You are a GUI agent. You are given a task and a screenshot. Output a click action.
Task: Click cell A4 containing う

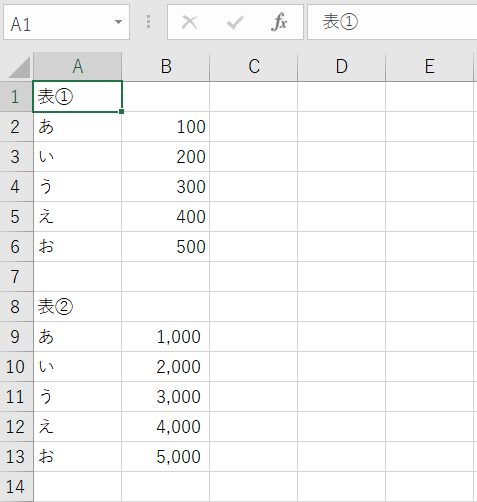[x=78, y=187]
